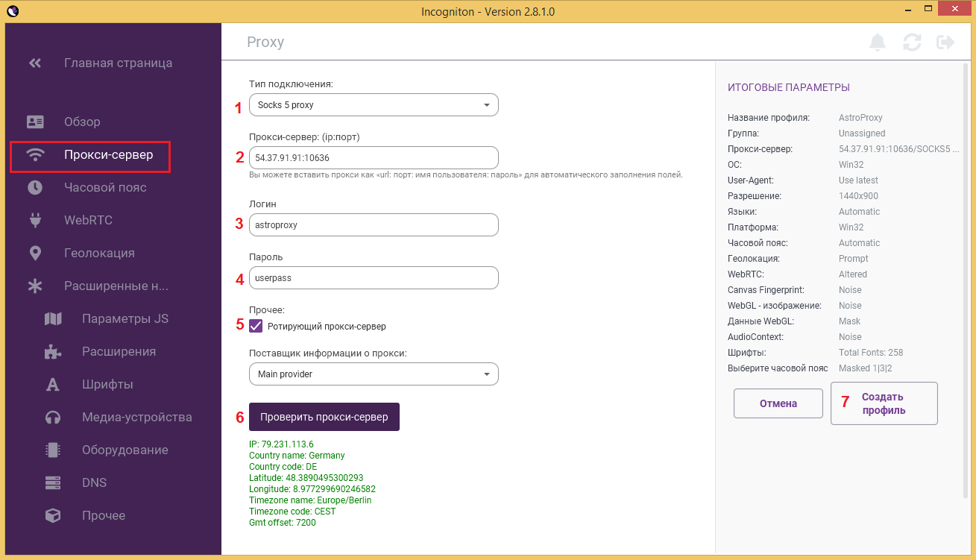The width and height of the screenshot is (976, 560).
Task: Click the Advanced settings asterisk icon
Action: pos(35,286)
